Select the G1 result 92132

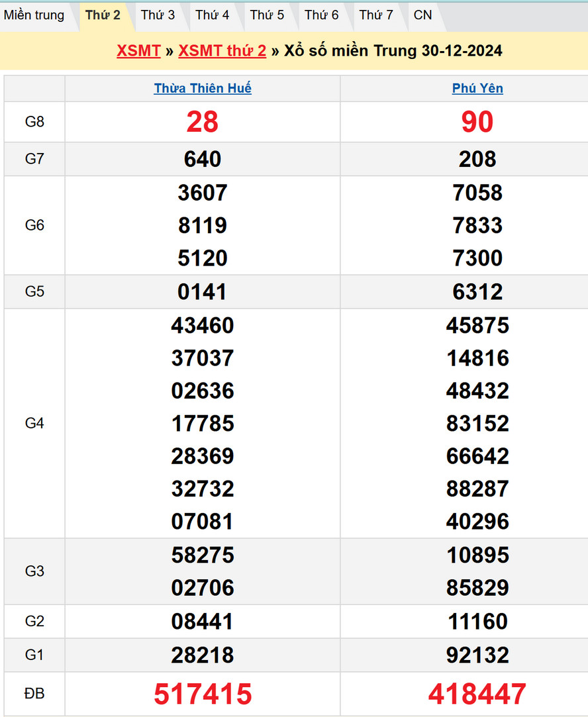point(477,655)
